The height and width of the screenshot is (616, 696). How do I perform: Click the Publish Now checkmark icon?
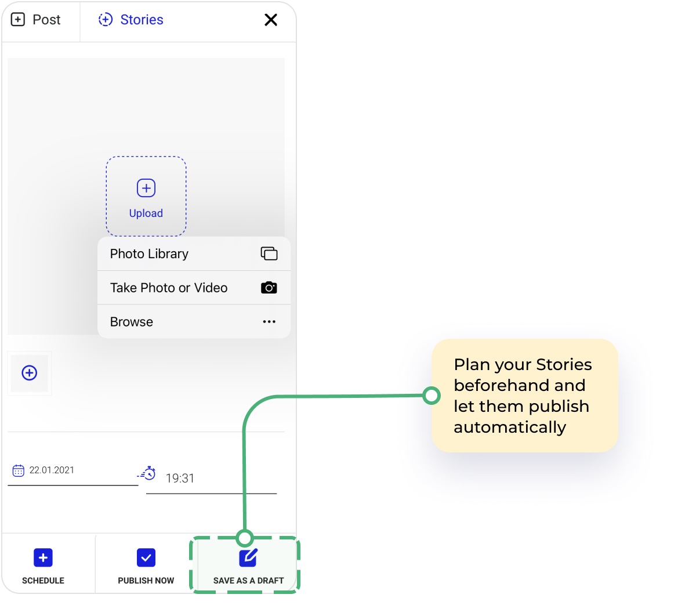click(146, 558)
